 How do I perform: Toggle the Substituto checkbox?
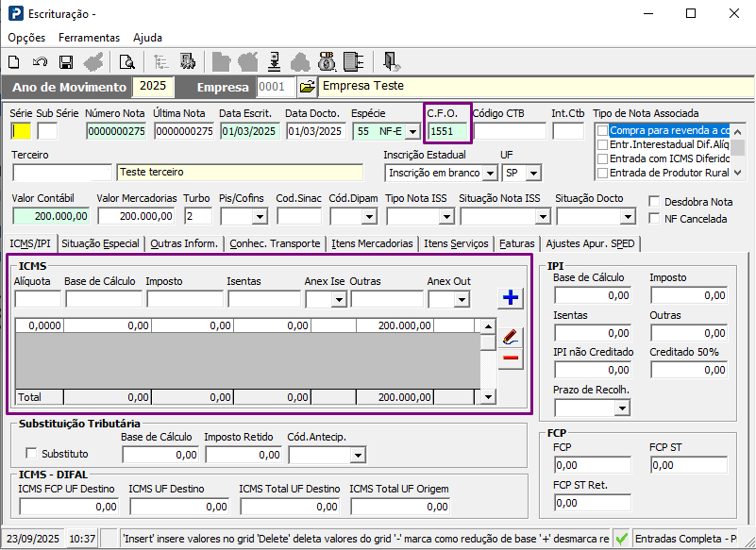click(32, 454)
